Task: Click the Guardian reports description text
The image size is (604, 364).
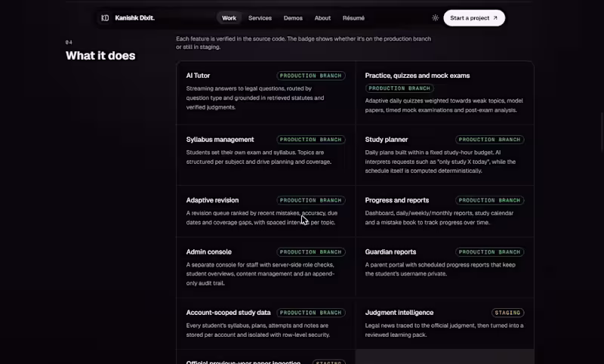Action: point(440,270)
